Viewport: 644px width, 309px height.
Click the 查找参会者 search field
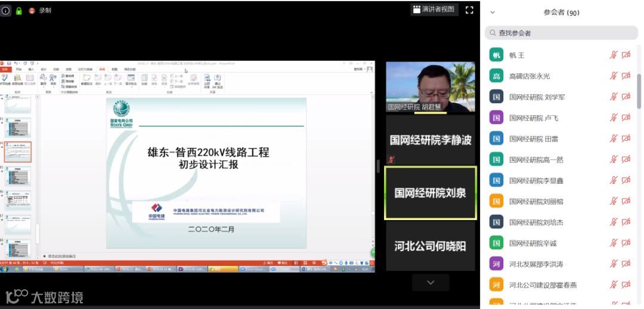click(x=562, y=33)
